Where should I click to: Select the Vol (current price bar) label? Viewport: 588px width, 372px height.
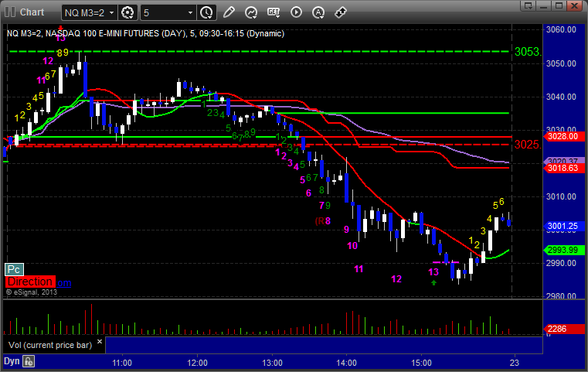pos(50,345)
